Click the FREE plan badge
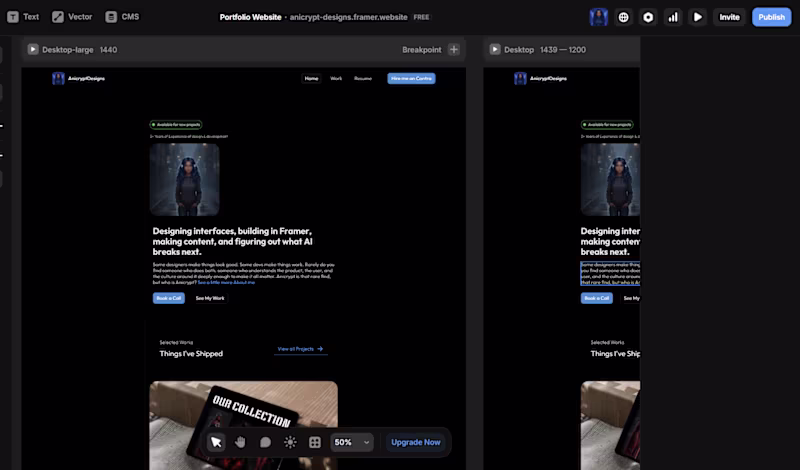Viewport: 800px width, 470px height. pyautogui.click(x=421, y=17)
